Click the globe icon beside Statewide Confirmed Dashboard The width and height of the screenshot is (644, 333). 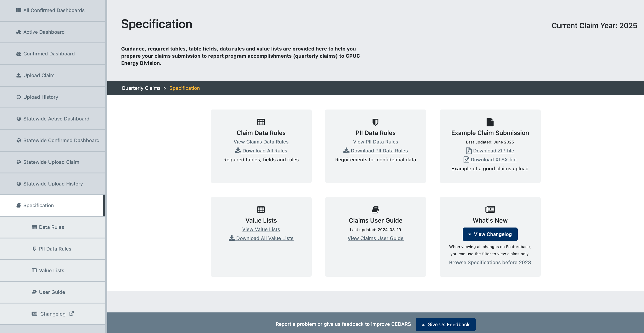point(19,140)
